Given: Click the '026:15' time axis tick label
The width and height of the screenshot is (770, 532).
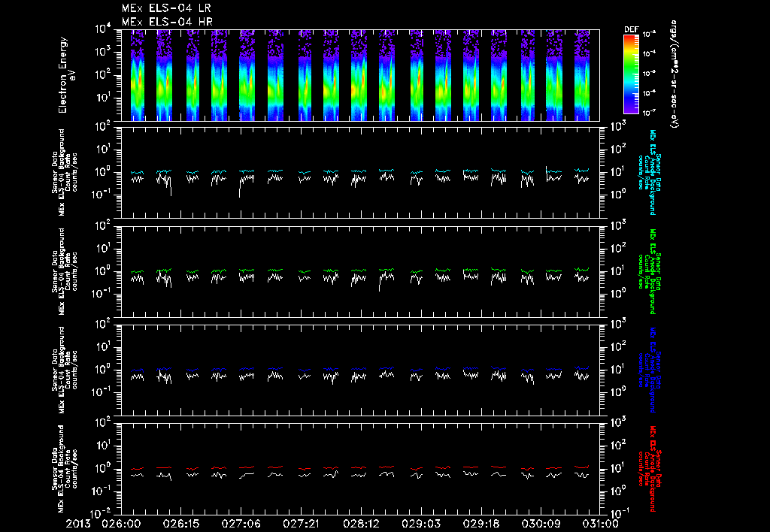Looking at the screenshot, I should coord(180,524).
